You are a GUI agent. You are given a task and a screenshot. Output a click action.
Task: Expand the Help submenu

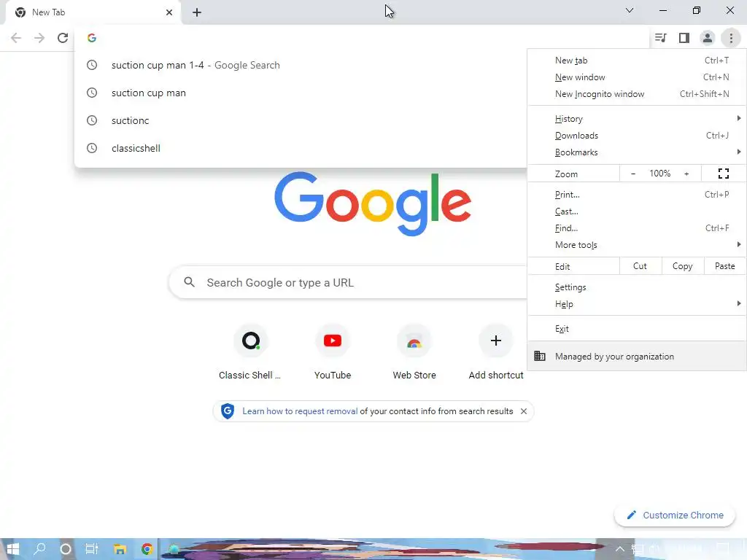click(637, 304)
